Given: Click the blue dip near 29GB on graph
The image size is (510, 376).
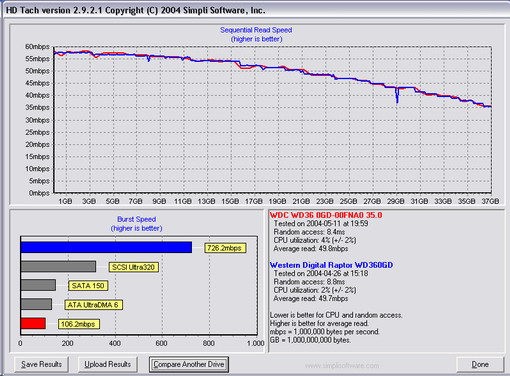Looking at the screenshot, I should [397, 96].
